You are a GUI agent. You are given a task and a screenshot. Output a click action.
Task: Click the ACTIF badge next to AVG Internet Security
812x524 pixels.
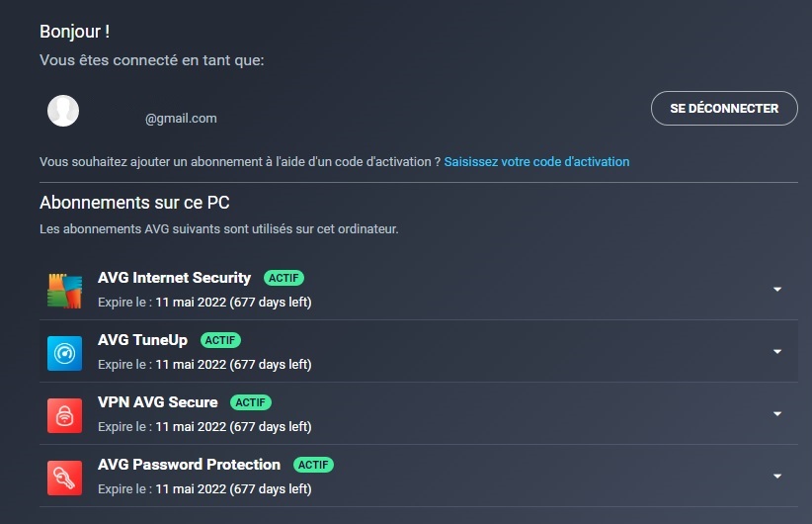point(284,278)
